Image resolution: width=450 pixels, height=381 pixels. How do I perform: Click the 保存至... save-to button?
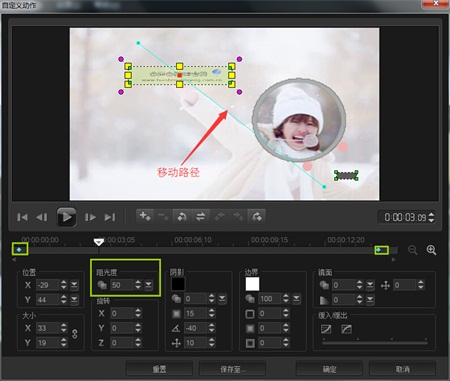click(232, 369)
